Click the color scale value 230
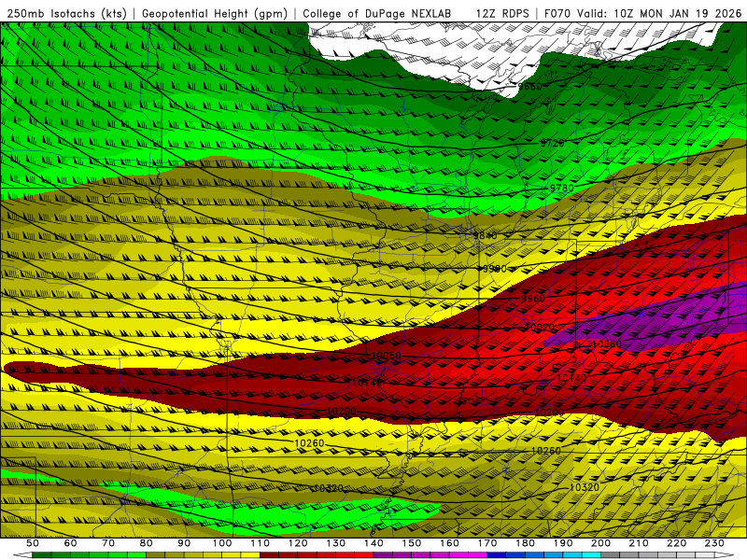Viewport: 747px width, 560px height. (x=714, y=543)
